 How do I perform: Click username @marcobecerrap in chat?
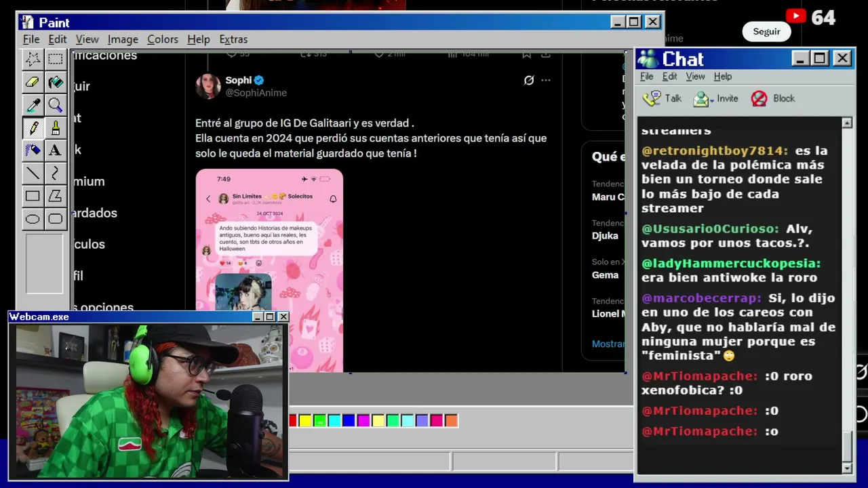pyautogui.click(x=701, y=298)
